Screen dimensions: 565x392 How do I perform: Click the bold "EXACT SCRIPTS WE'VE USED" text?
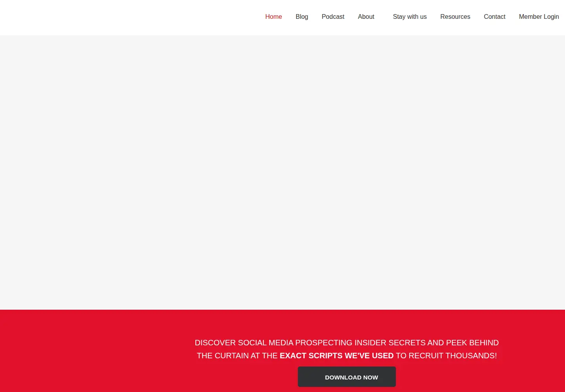click(337, 356)
